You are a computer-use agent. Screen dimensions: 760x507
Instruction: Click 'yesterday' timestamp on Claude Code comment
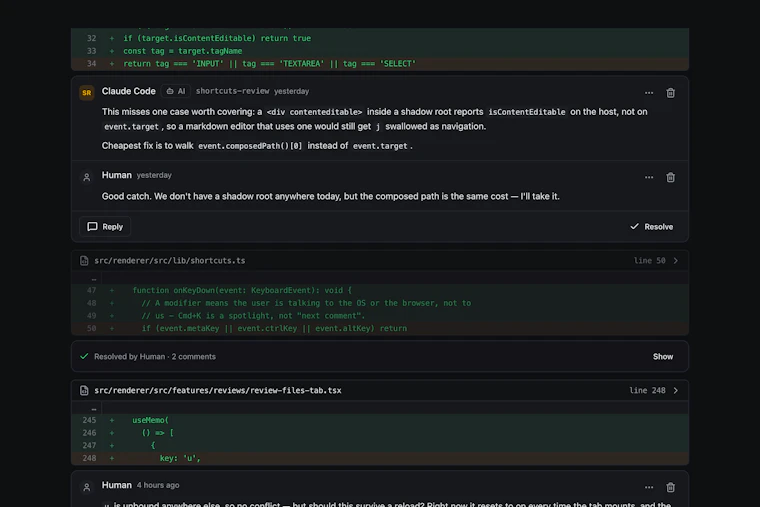click(291, 91)
